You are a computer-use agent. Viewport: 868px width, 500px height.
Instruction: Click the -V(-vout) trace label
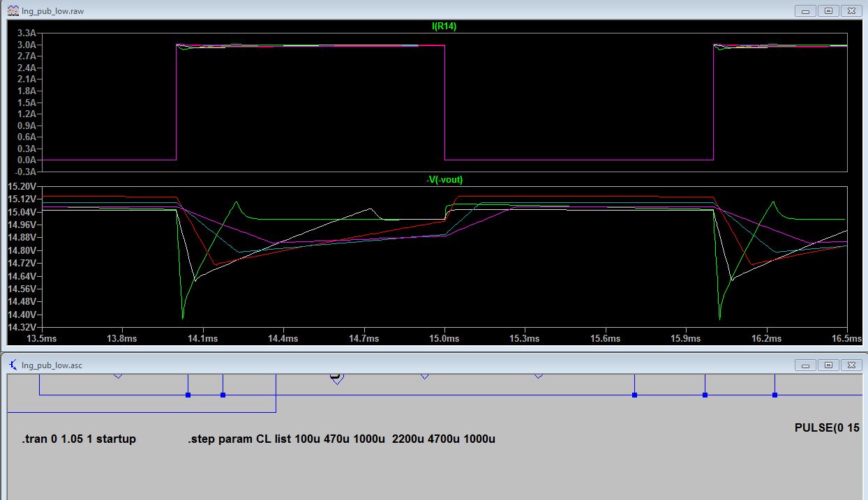coord(444,180)
